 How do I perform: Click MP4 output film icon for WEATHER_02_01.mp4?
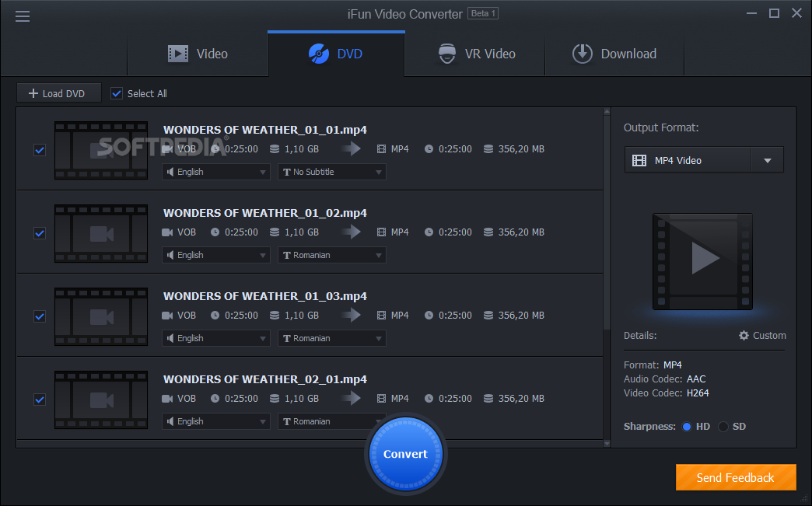pos(382,399)
